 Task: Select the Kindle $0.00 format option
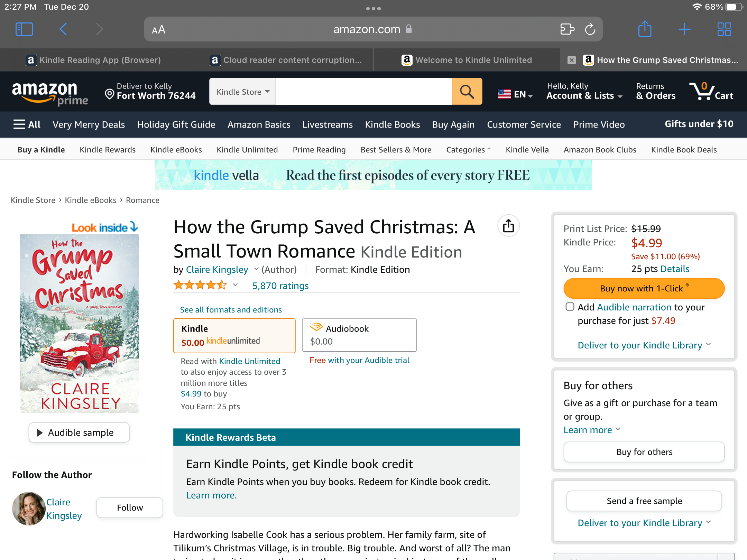pyautogui.click(x=234, y=335)
